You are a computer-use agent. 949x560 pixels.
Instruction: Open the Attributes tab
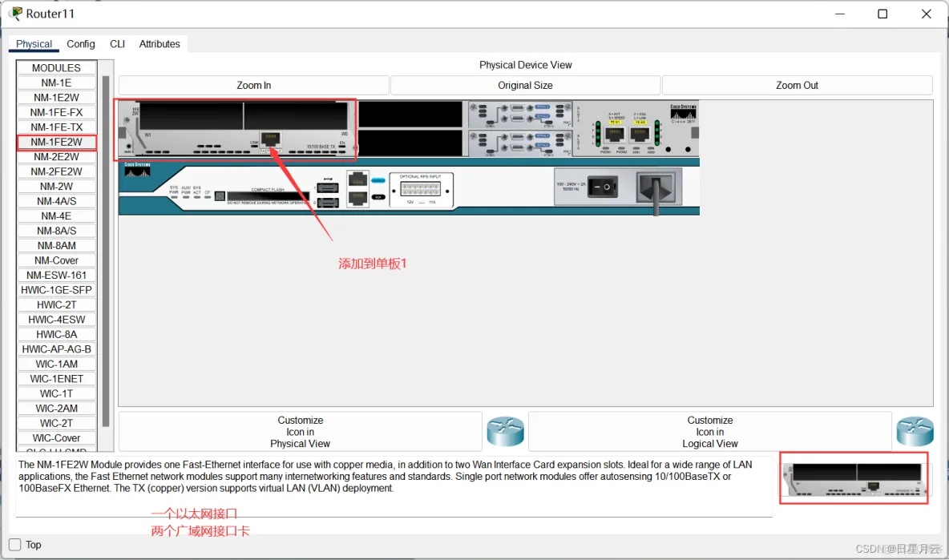pos(160,43)
